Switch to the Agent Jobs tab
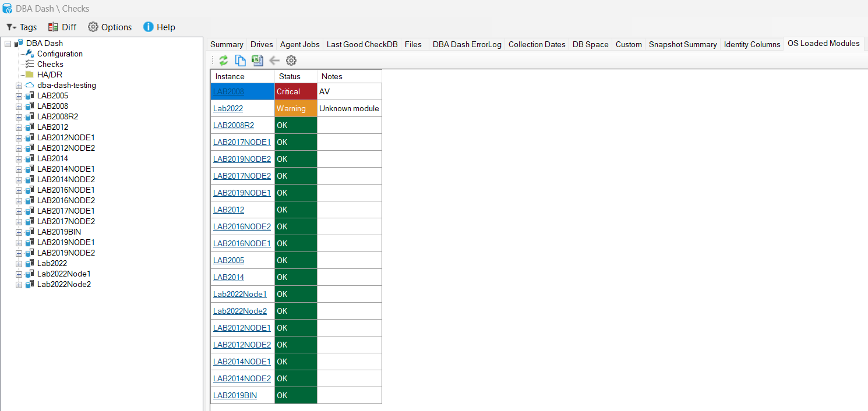 pyautogui.click(x=299, y=44)
